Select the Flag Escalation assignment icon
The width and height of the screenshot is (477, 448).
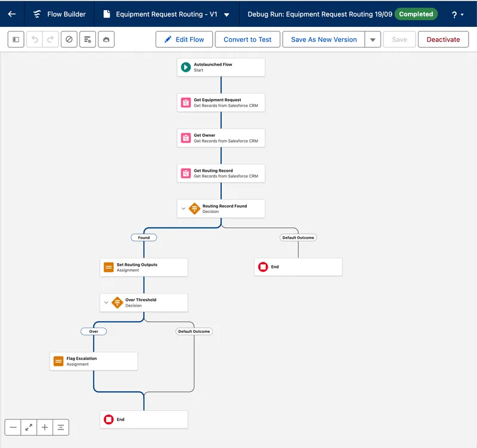click(58, 362)
